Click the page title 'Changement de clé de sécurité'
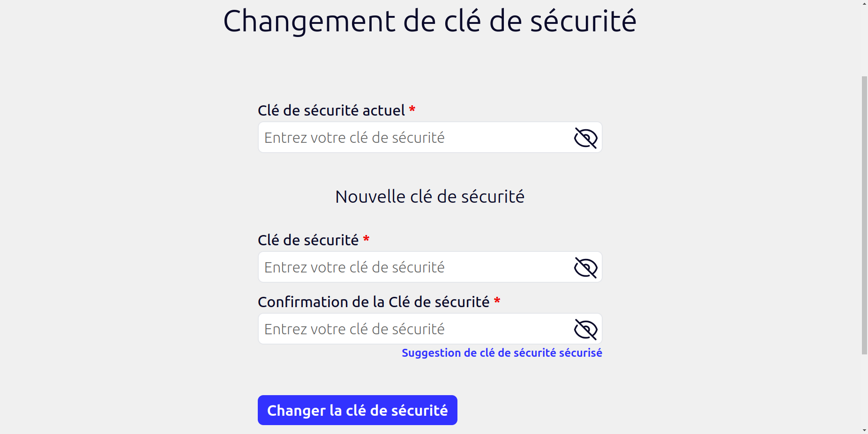 pyautogui.click(x=430, y=20)
